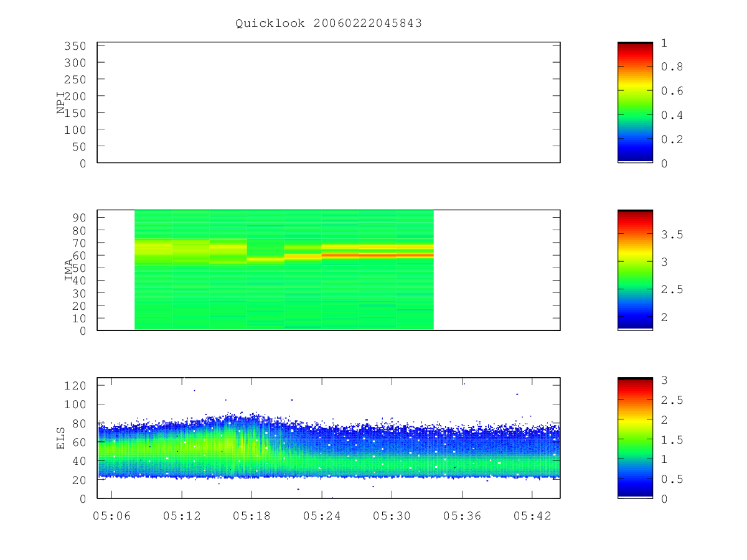Click the 100 tick on ELS axis
Screen dimensions: 747x560
coord(74,404)
